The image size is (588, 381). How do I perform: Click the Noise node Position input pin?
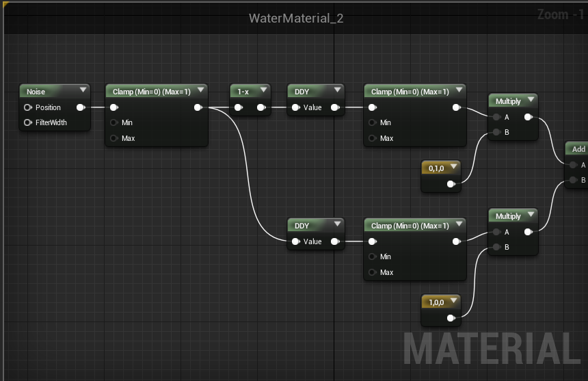(x=28, y=107)
